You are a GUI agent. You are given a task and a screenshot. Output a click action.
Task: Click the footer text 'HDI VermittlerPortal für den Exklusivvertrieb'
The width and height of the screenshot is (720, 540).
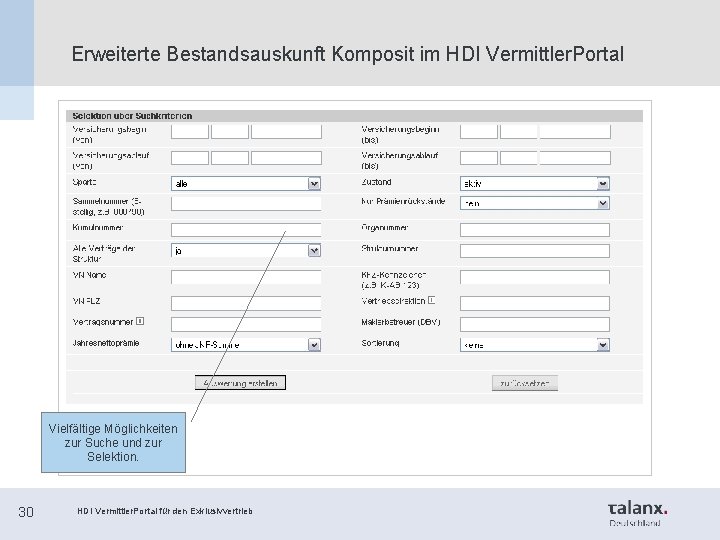tap(165, 511)
